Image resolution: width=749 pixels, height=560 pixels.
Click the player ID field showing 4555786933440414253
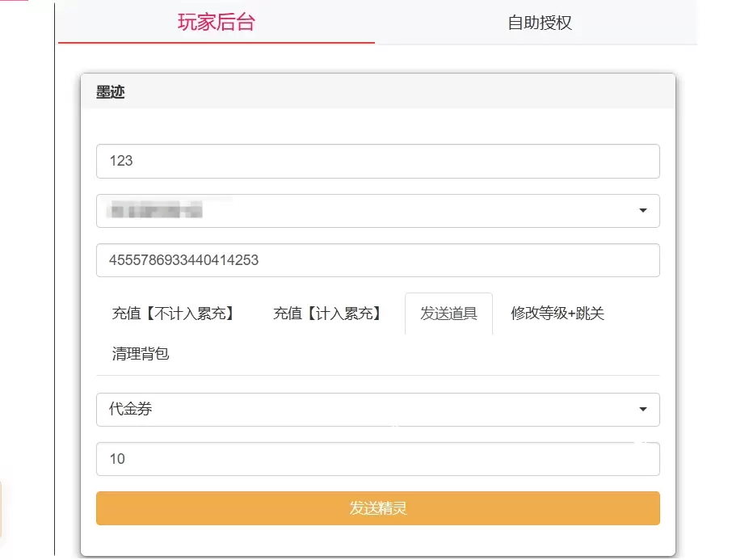tap(377, 260)
